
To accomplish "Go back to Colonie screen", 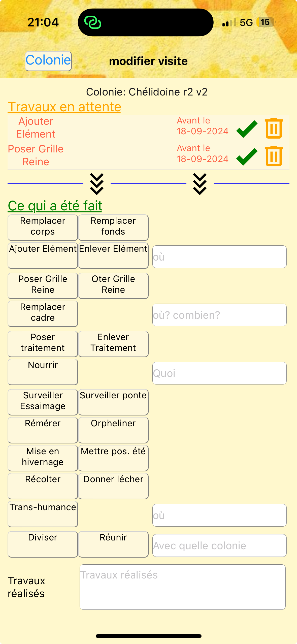I will 48,61.
